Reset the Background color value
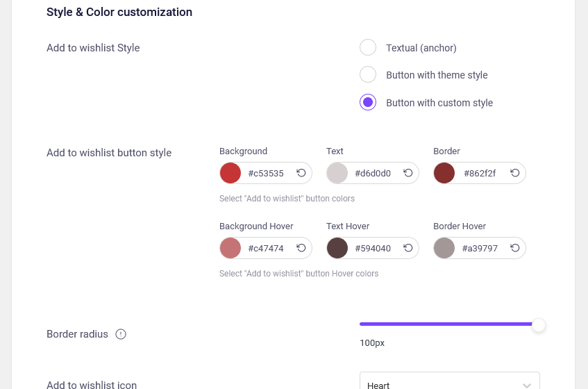588x389 pixels. coord(301,173)
